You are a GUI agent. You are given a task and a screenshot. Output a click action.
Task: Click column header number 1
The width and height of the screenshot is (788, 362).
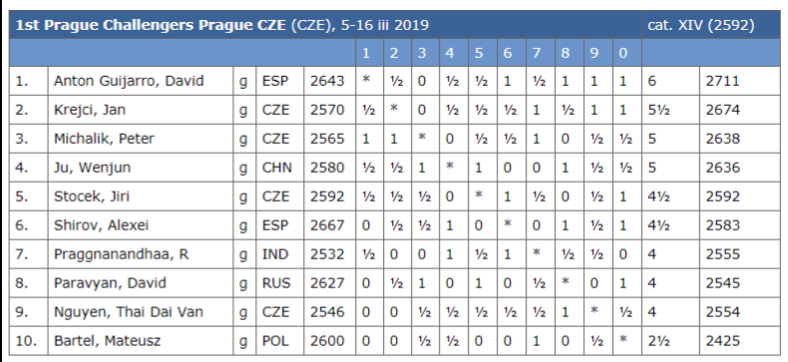tap(366, 53)
